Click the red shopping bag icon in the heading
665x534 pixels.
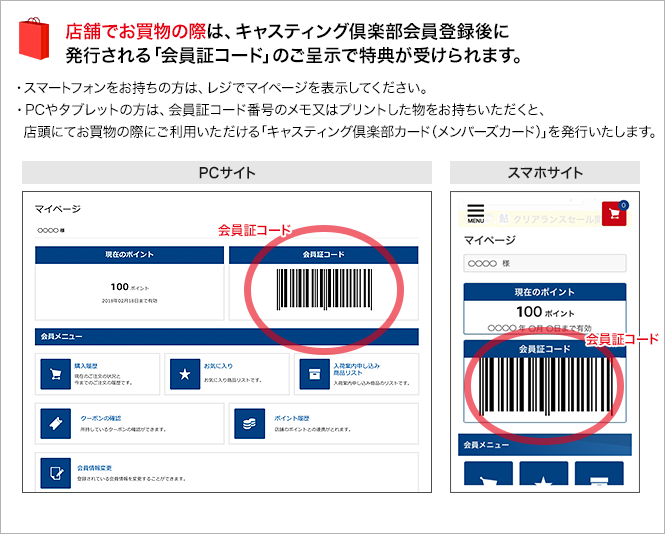pyautogui.click(x=34, y=39)
